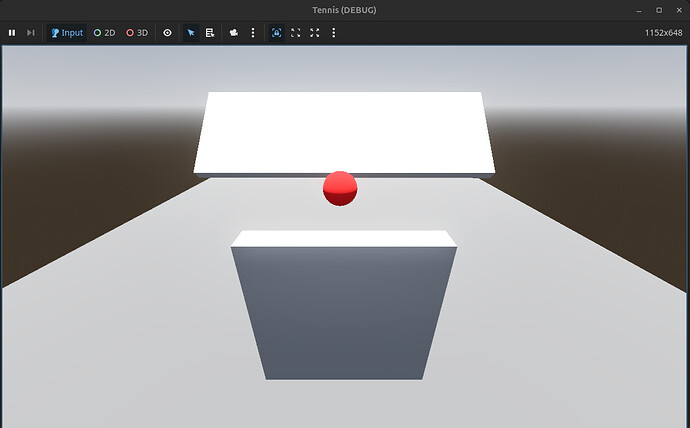Toggle selection visibility eye icon
The image size is (690, 428).
point(167,33)
